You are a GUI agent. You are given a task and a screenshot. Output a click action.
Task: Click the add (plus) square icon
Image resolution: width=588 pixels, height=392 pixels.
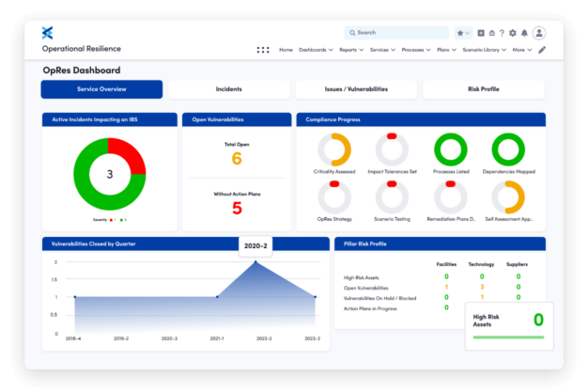click(x=481, y=33)
